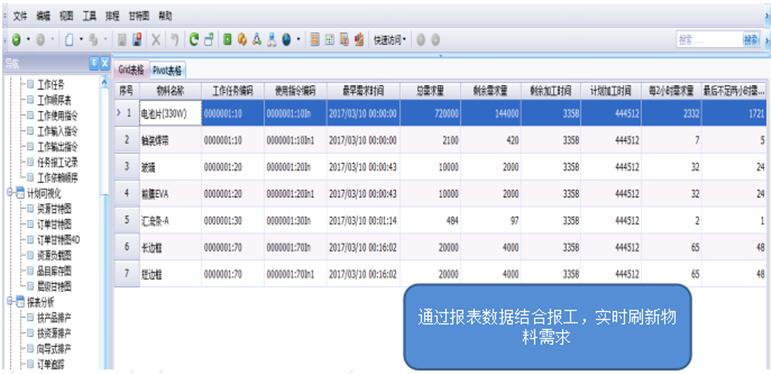Click the undo arrow toolbar icon
Image resolution: width=771 pixels, height=374 pixels.
[174, 40]
